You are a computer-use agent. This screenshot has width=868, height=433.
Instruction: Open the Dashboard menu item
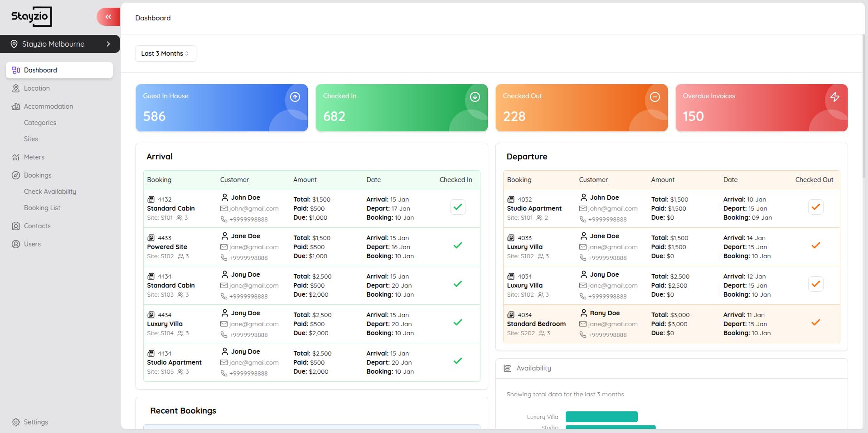59,70
